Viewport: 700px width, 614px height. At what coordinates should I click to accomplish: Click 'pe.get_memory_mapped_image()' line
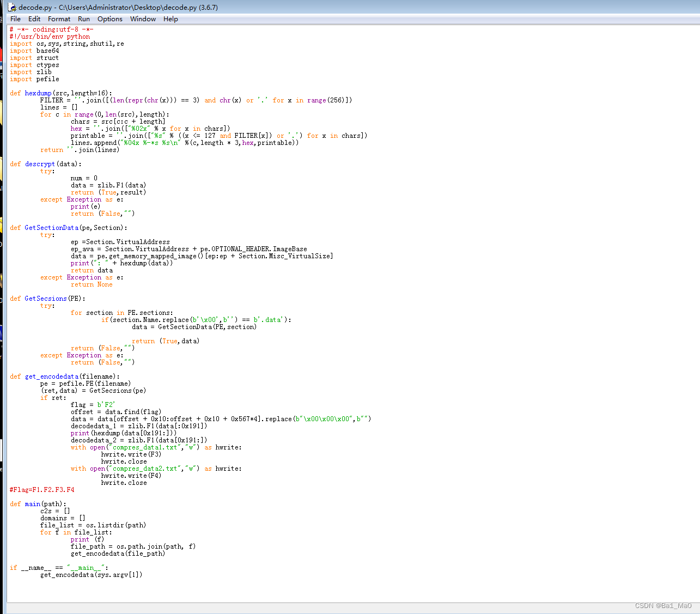pyautogui.click(x=202, y=256)
